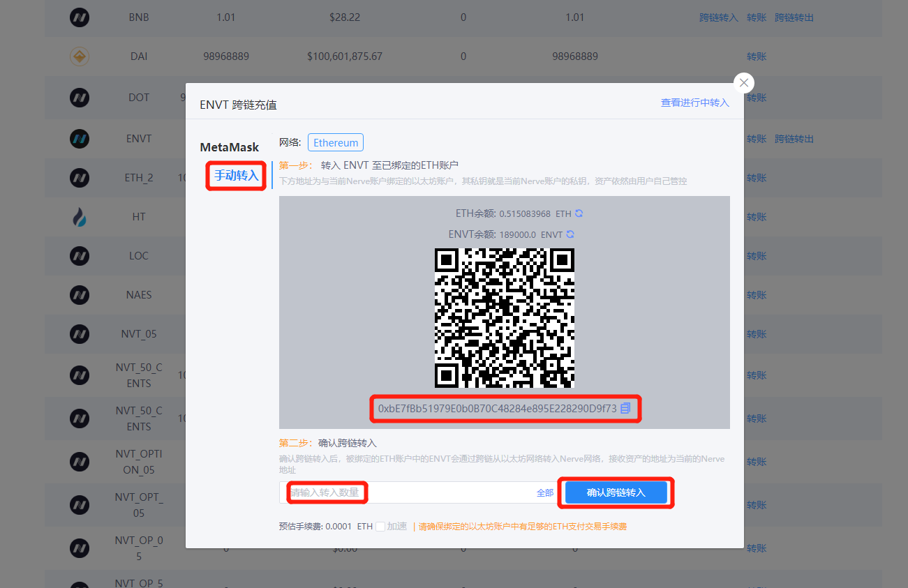Click the BNB token icon
908x588 pixels.
coord(80,17)
